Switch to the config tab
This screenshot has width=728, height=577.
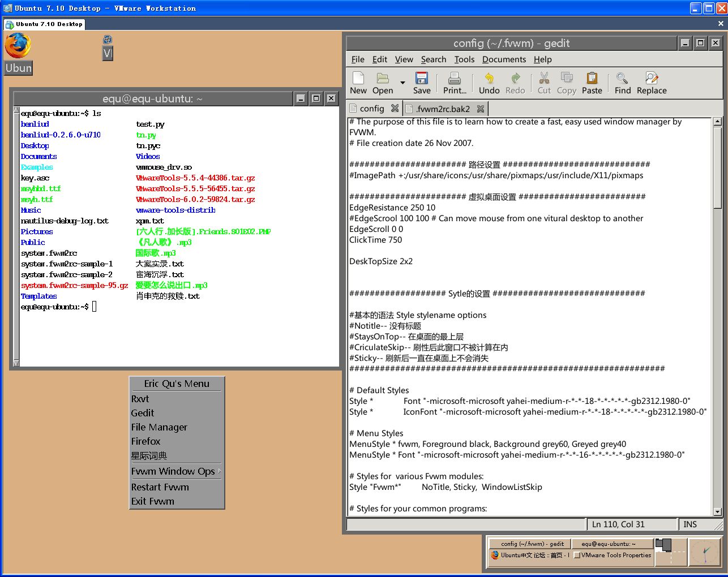(x=372, y=109)
